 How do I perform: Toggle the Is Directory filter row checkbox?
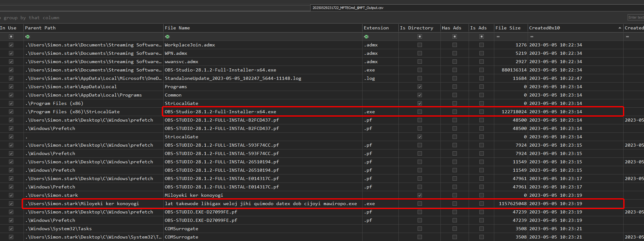click(420, 37)
